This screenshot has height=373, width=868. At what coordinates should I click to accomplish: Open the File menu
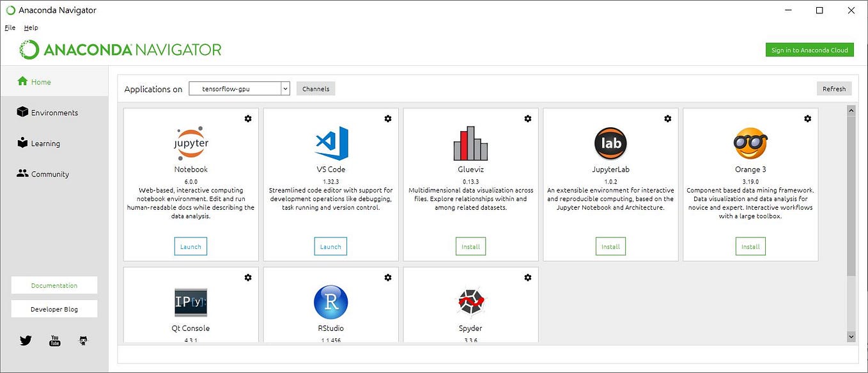point(10,28)
